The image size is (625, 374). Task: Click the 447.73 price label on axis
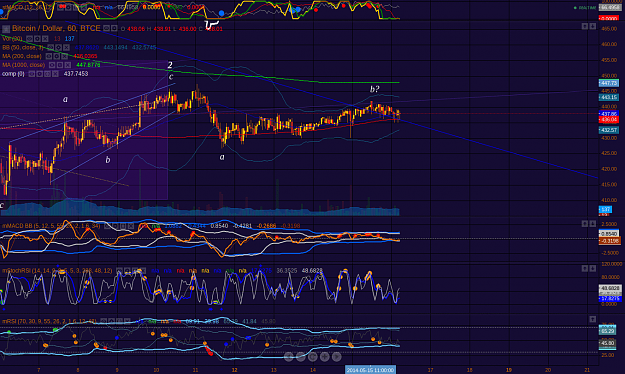[x=609, y=83]
